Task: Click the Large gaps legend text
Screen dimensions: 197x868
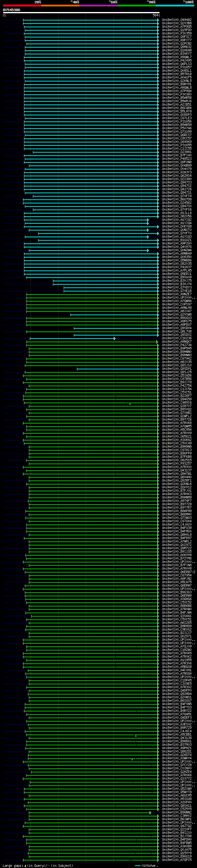Action: pyautogui.click(x=38, y=866)
